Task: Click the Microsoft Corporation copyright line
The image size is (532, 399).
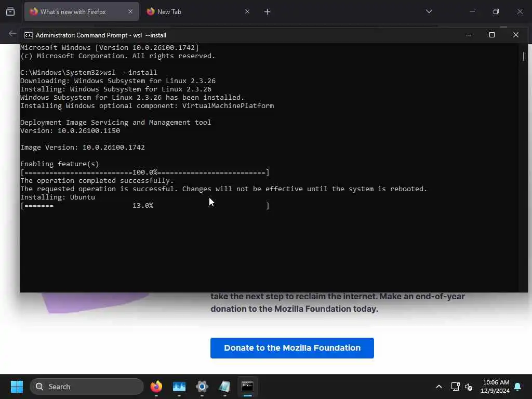Action: click(118, 56)
